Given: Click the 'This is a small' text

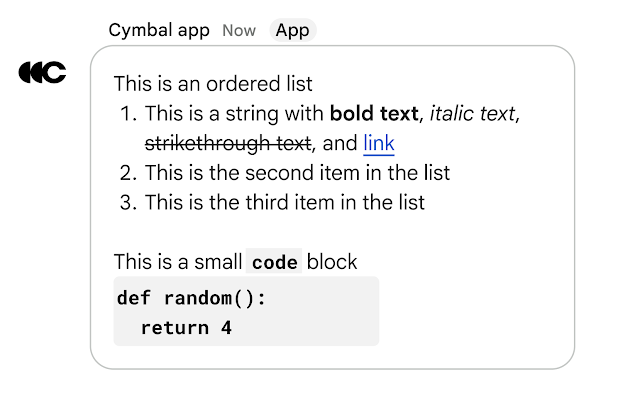Looking at the screenshot, I should click(177, 262).
